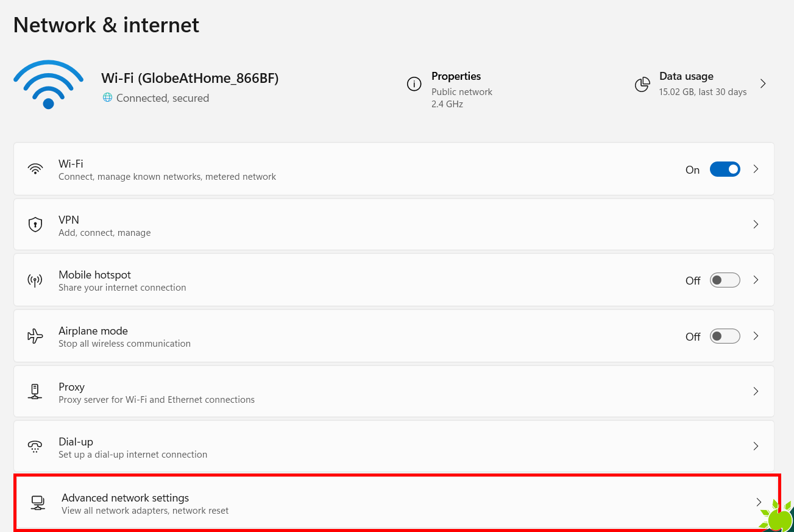
Task: Click the Airplane mode plane icon
Action: pyautogui.click(x=35, y=336)
